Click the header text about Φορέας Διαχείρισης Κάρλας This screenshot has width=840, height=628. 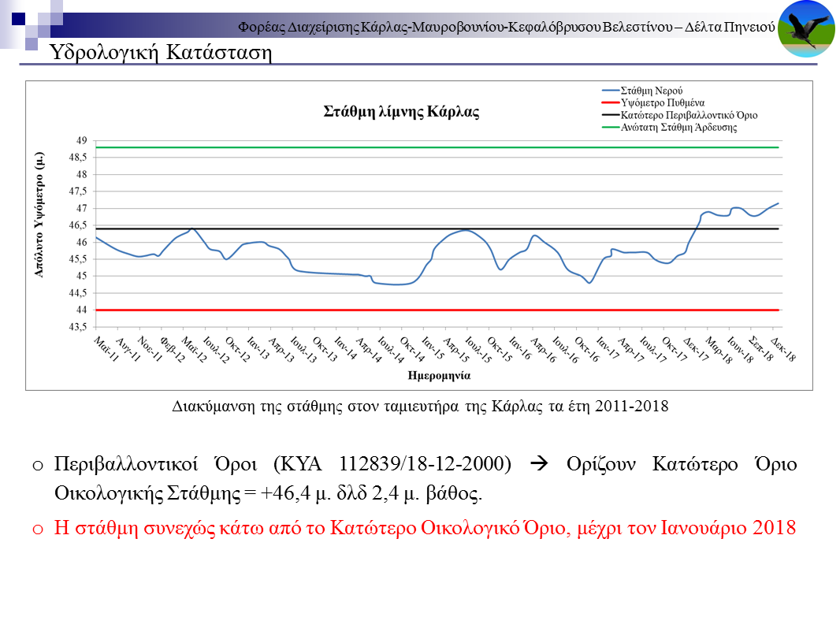pos(507,28)
